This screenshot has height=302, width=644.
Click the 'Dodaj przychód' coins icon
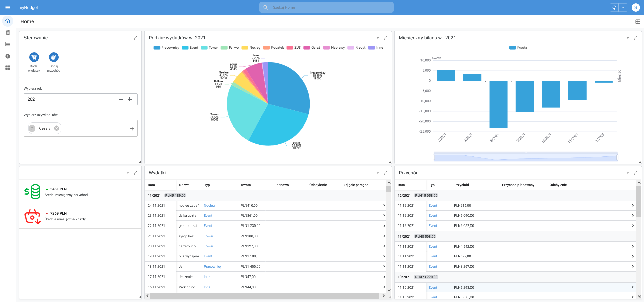(54, 57)
